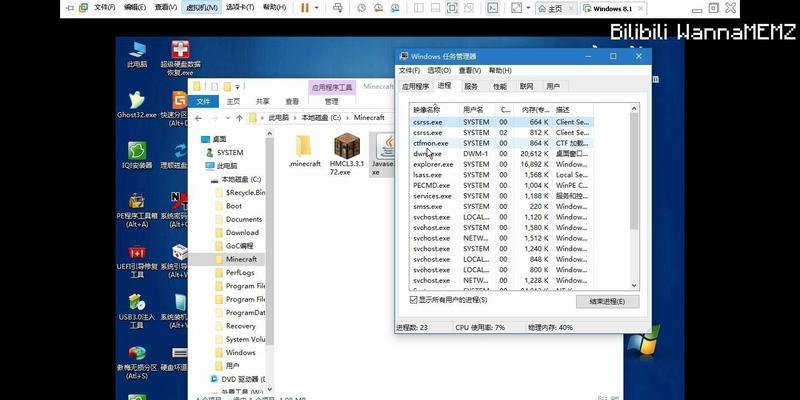Open the stretch guest dropdown arrow in VMware
Viewport: 800px width, 400px height.
coord(528,8)
